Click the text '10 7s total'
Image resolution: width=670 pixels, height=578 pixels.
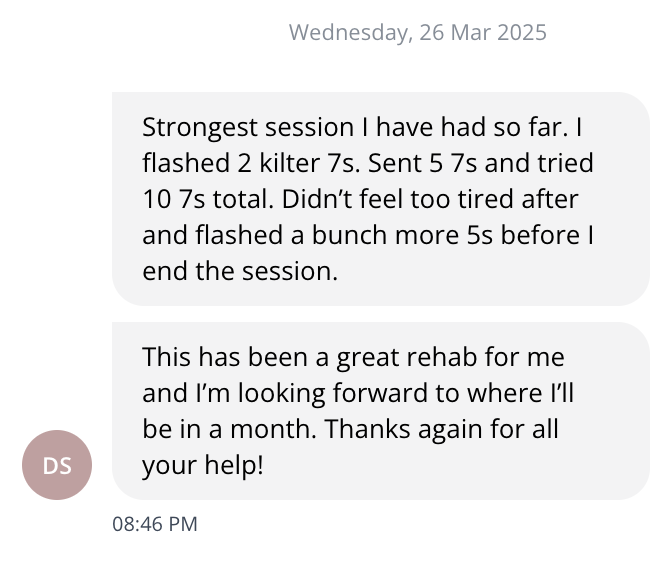coord(204,199)
